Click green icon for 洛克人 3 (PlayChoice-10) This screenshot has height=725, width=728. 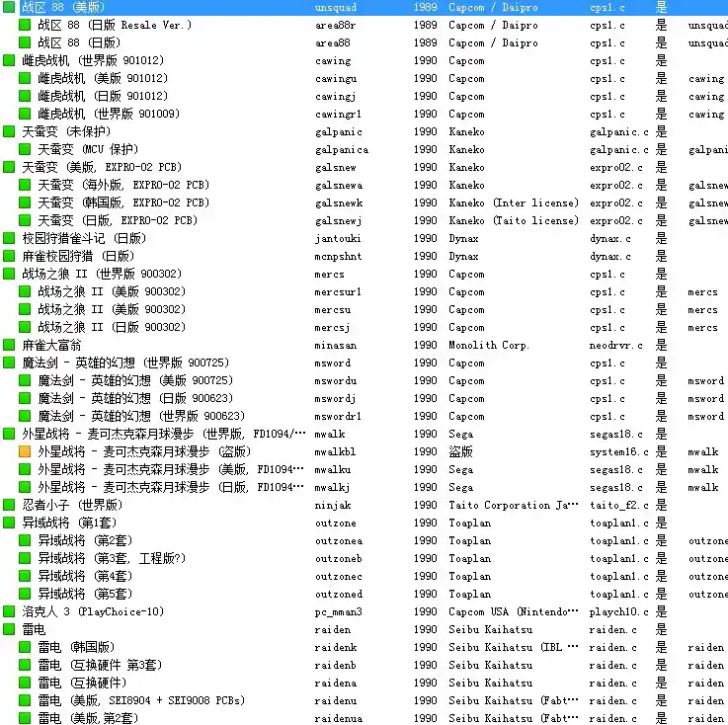[x=9, y=611]
